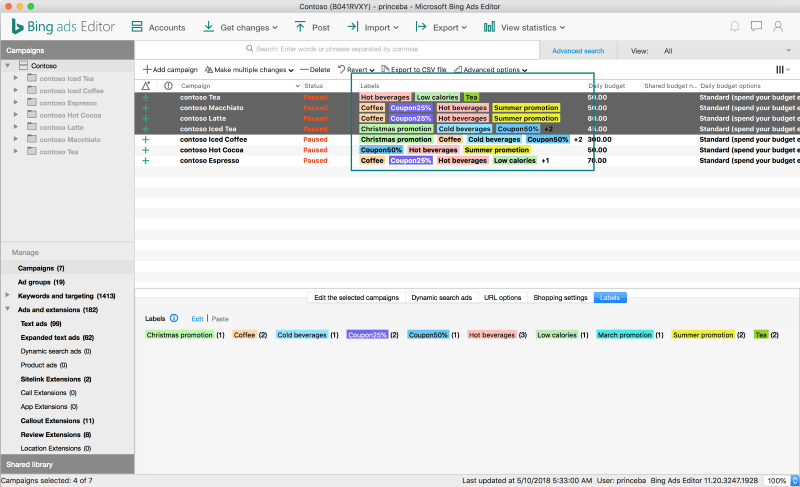Click the March promotion label
The height and width of the screenshot is (487, 800).
(624, 335)
